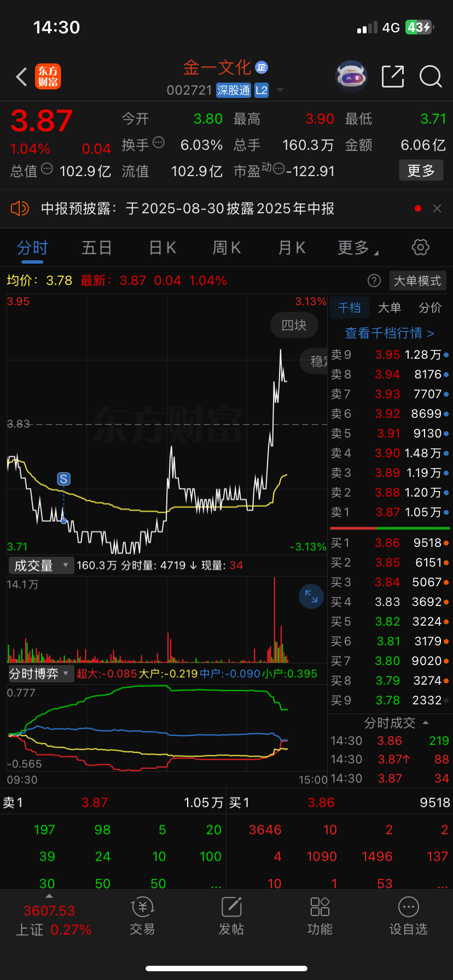Screen dimensions: 453x980
Task: Open the 东方财富 home logo
Action: coord(48,77)
